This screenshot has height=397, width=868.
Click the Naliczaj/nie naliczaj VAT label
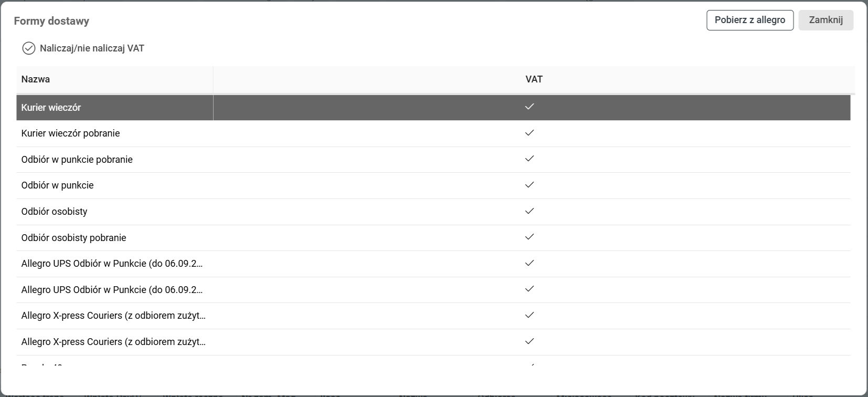(x=92, y=48)
